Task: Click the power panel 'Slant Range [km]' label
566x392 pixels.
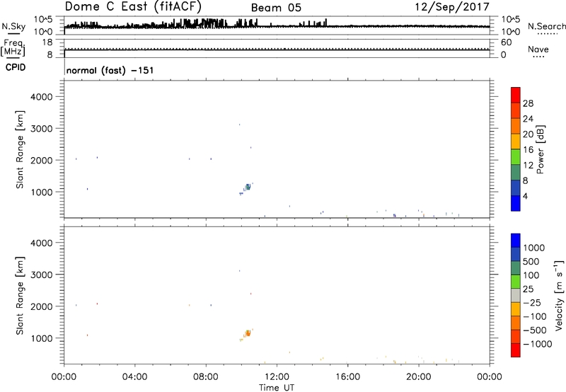Action: coord(20,149)
